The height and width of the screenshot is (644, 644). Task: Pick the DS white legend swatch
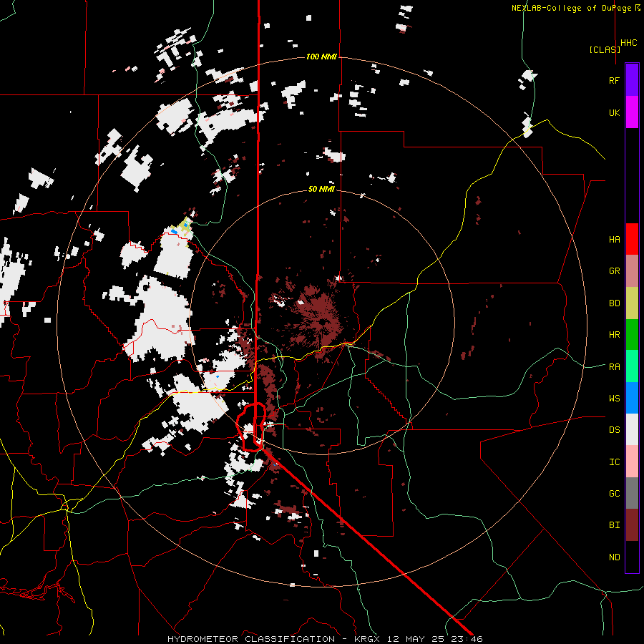632,429
